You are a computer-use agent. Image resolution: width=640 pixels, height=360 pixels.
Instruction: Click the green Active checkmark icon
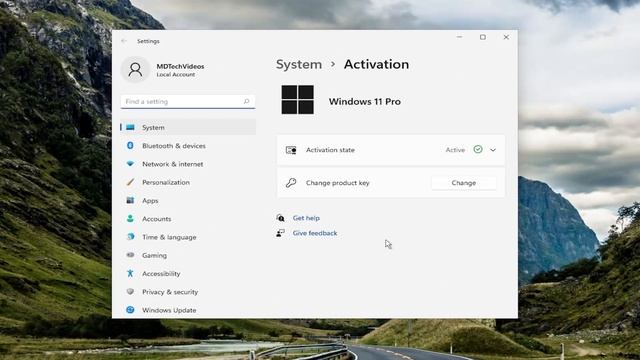[478, 149]
